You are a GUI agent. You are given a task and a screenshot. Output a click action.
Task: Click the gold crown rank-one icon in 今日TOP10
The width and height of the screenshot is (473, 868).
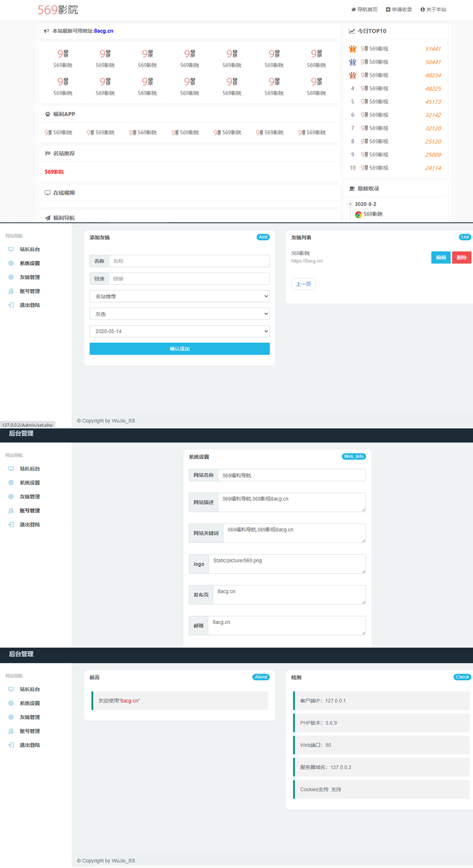click(352, 49)
